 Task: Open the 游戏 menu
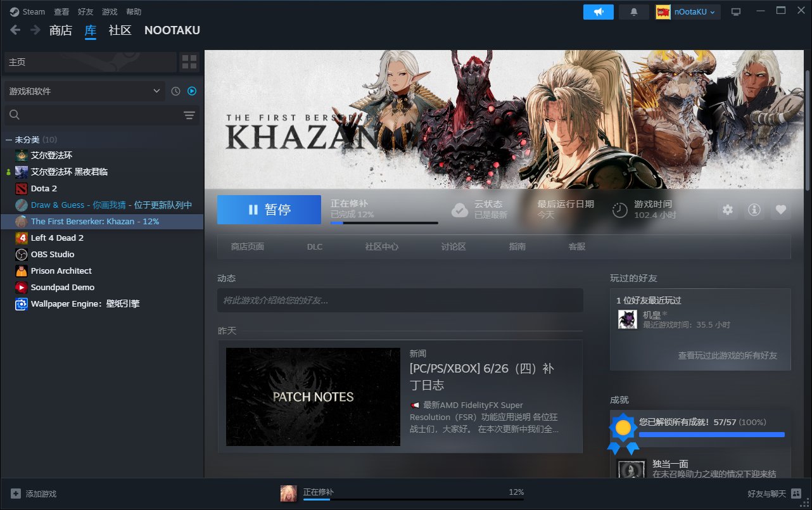[x=110, y=11]
